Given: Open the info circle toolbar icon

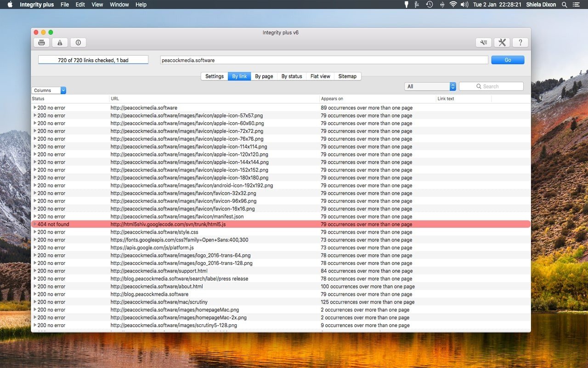Looking at the screenshot, I should click(78, 43).
